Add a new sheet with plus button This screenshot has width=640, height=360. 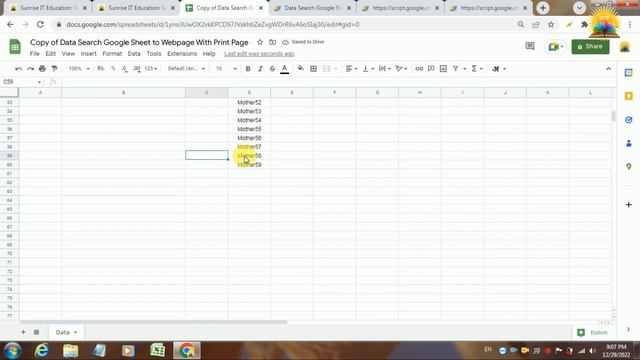23,332
